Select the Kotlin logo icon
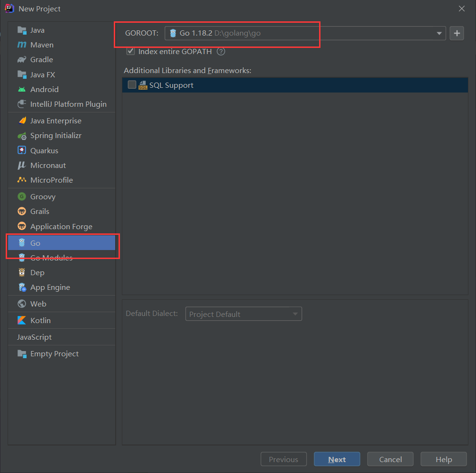 22,320
